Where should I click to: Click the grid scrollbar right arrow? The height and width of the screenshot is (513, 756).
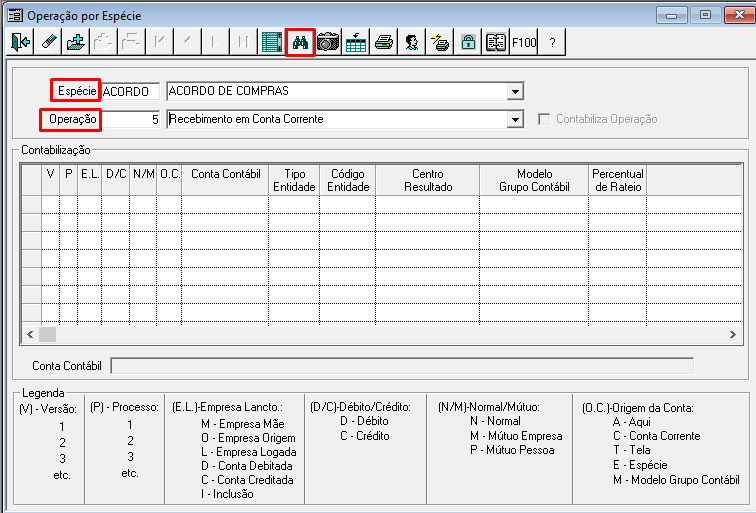click(732, 335)
